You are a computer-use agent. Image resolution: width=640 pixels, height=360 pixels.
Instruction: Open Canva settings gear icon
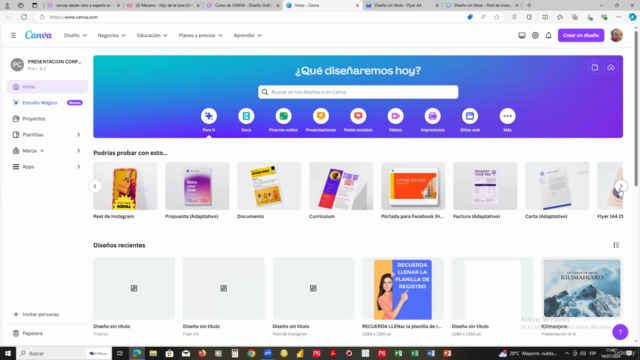535,36
